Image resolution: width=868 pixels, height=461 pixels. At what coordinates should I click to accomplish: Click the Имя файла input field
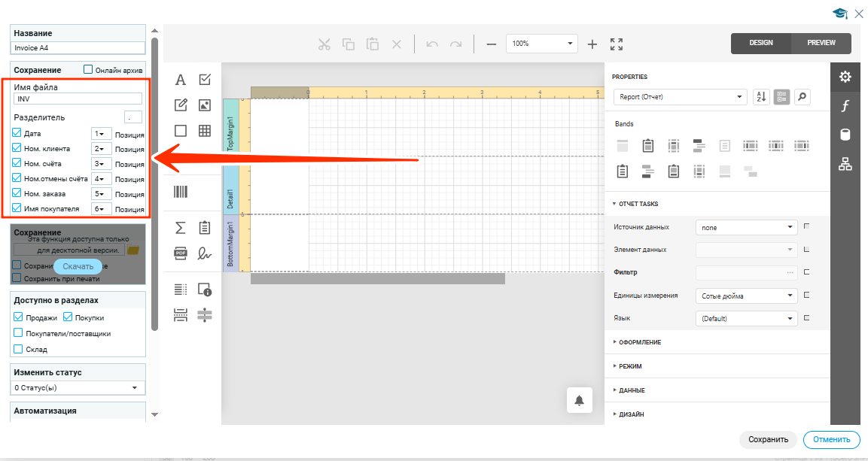coord(78,99)
